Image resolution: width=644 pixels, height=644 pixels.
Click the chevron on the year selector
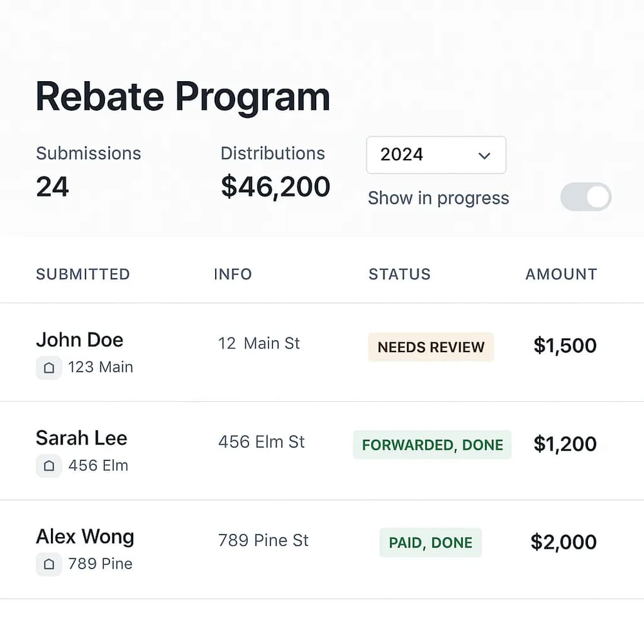(x=484, y=156)
